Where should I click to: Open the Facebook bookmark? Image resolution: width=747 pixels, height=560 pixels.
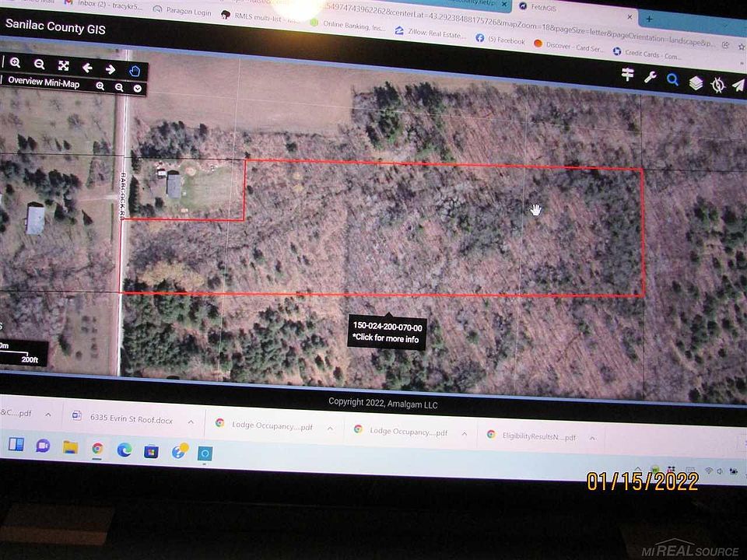500,40
